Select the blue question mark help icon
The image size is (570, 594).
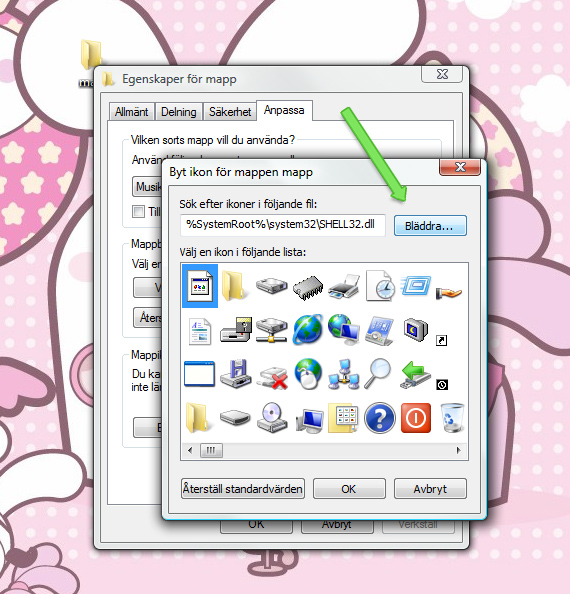tap(379, 418)
